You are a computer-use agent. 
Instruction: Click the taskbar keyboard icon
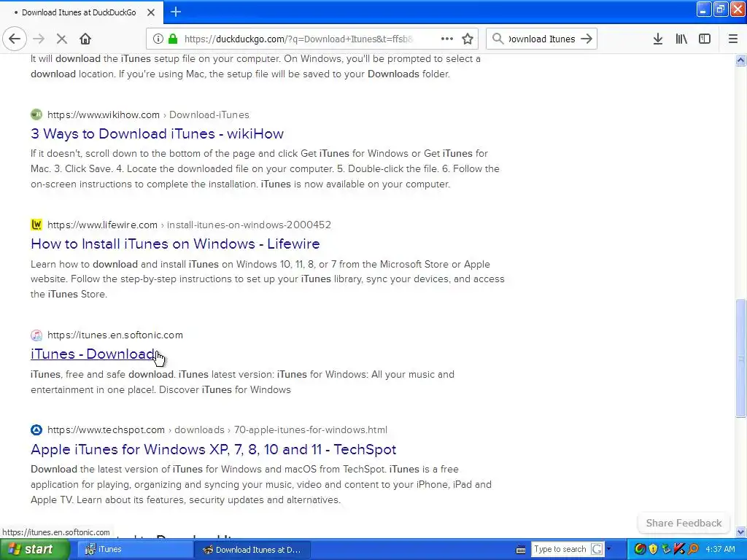tap(521, 550)
